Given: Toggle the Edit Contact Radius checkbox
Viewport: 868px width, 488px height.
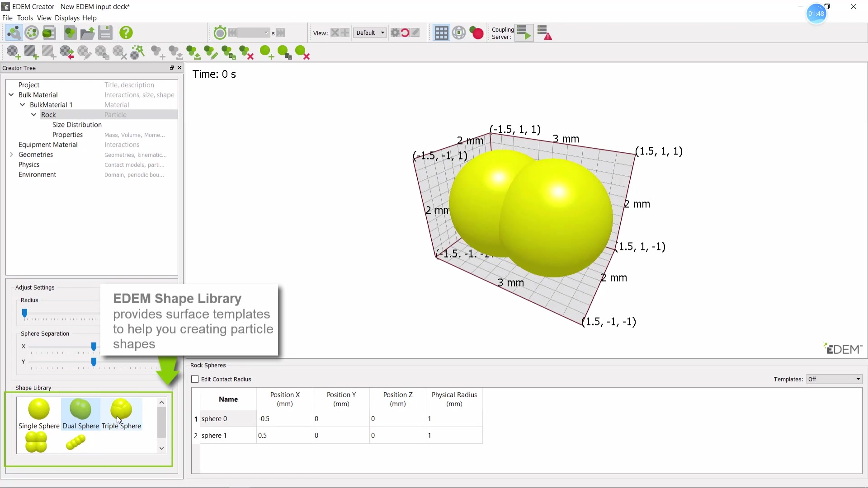Looking at the screenshot, I should 195,379.
